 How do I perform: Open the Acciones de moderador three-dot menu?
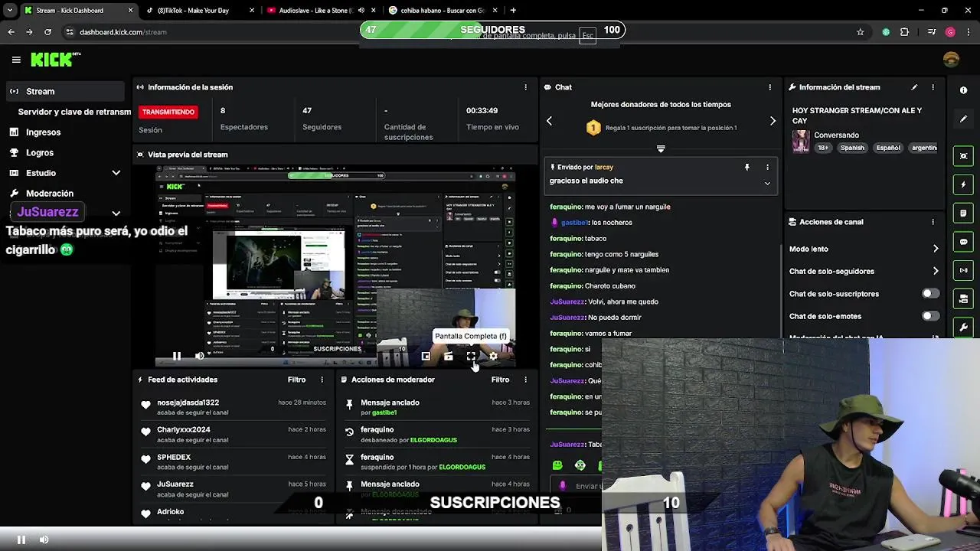525,380
